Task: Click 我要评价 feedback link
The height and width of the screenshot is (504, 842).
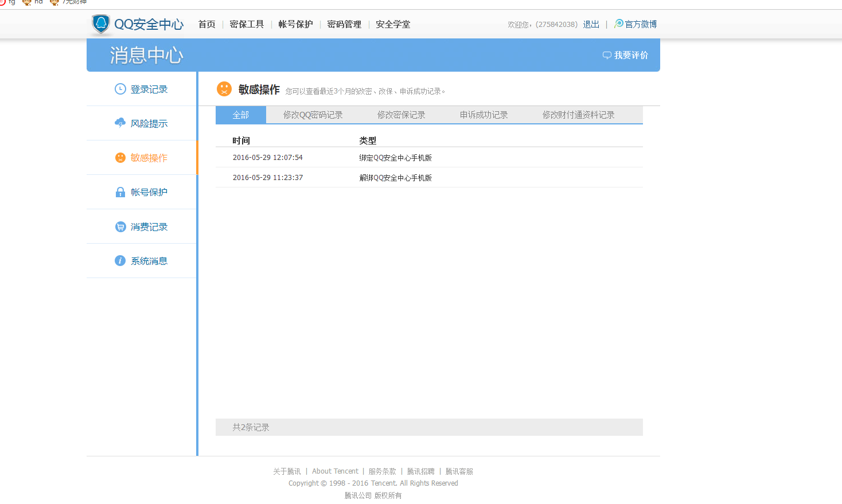Action: (x=631, y=55)
